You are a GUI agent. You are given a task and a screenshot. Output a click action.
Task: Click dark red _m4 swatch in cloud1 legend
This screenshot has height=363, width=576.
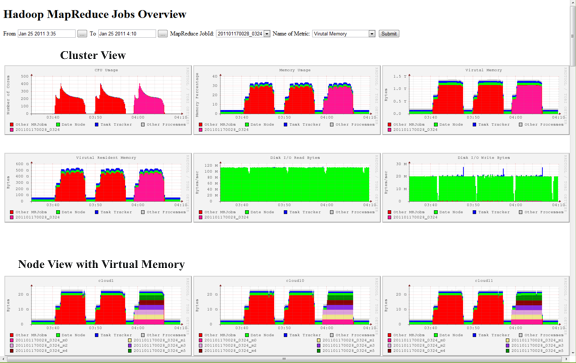point(12,351)
